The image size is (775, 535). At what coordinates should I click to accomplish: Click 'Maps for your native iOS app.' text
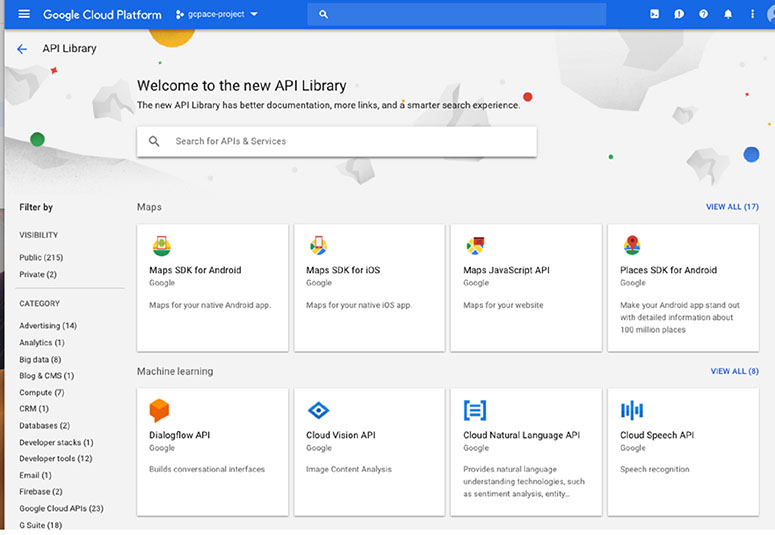click(359, 305)
